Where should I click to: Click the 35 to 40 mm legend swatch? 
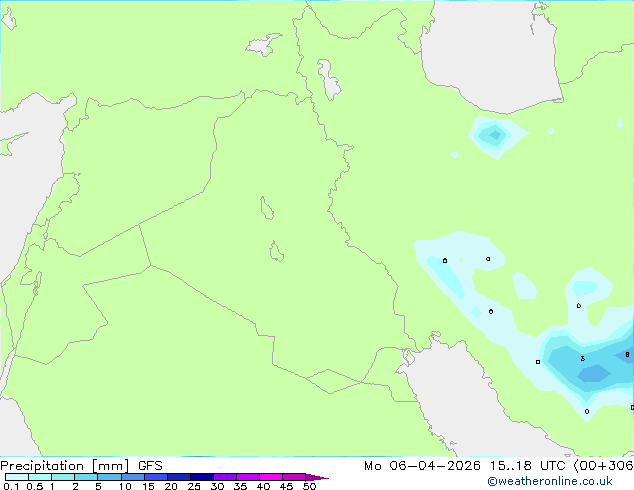coord(248,477)
